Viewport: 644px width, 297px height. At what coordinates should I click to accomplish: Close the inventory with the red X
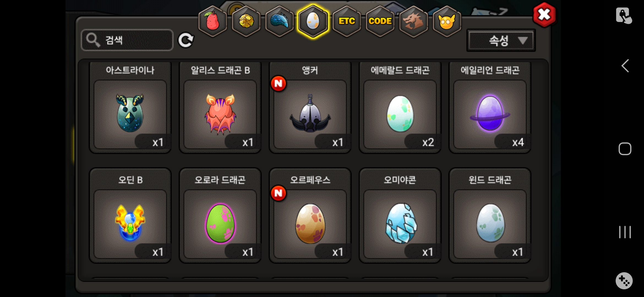coord(544,15)
